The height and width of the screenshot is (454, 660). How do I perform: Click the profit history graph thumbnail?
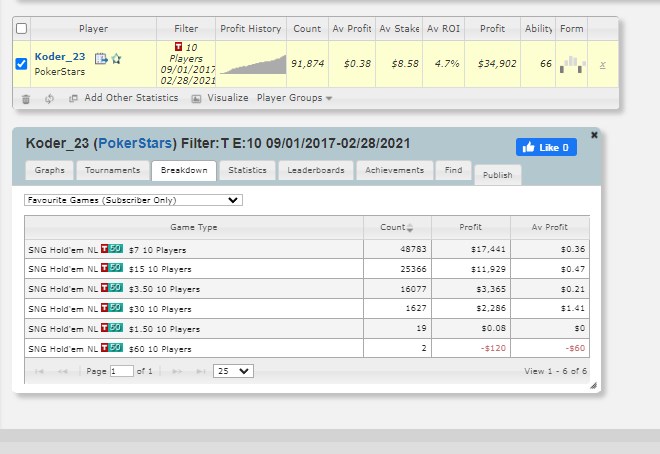click(253, 64)
